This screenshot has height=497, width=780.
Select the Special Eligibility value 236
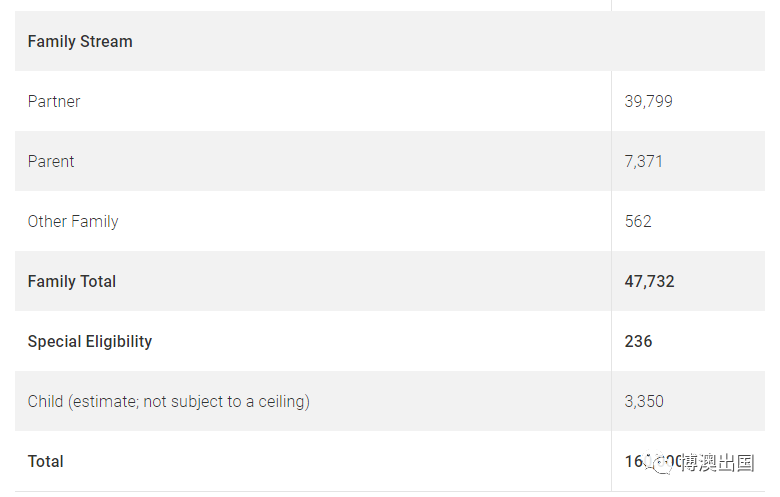638,341
